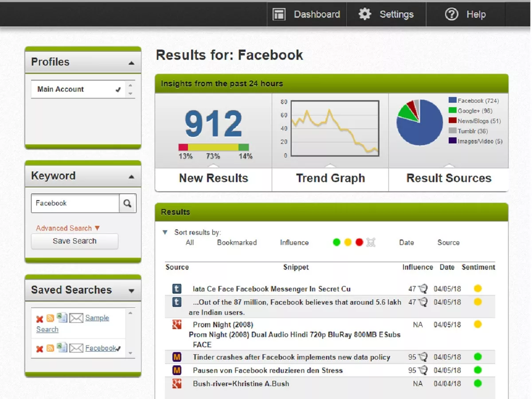532x399 pixels.
Task: Open the Sample Search link
Action: 97,318
